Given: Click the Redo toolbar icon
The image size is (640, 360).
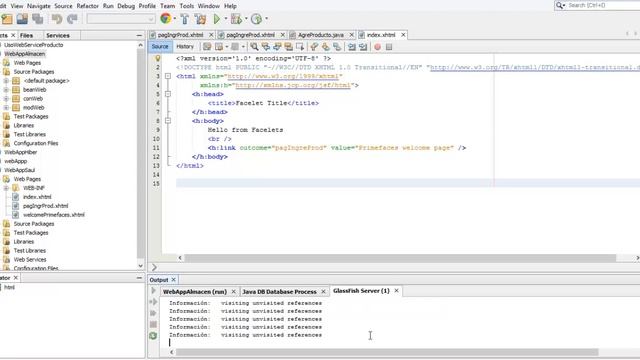Looking at the screenshot, I should 72,19.
